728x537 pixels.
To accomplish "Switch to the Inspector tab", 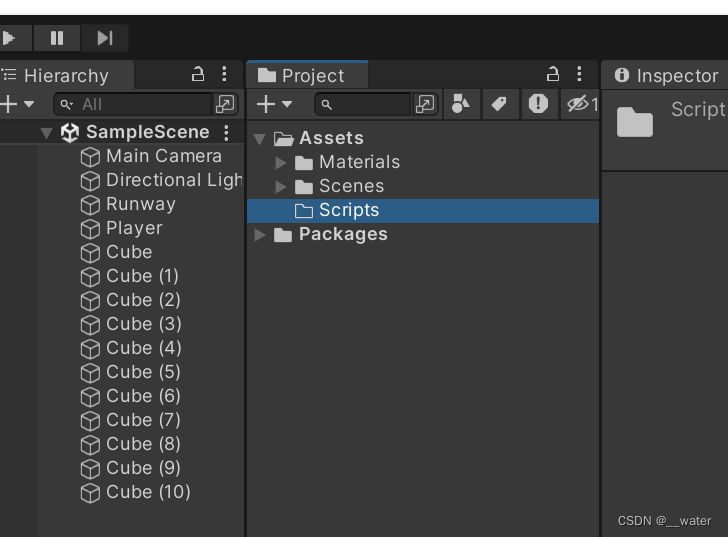I will click(666, 76).
